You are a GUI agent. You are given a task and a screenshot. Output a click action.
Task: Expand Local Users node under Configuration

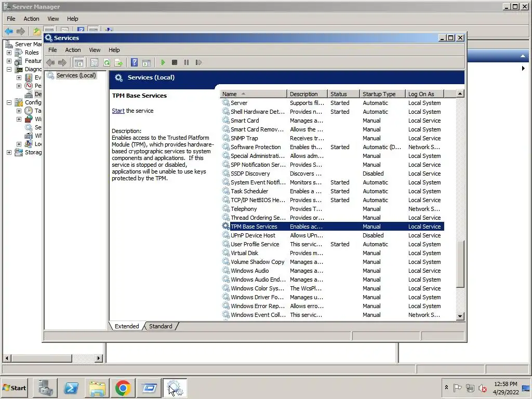19,144
